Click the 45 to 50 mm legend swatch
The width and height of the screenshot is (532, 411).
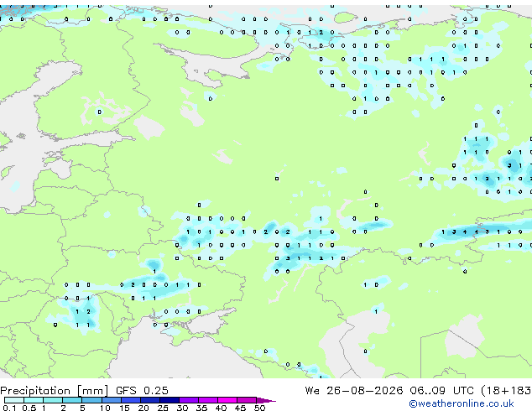click(x=247, y=400)
